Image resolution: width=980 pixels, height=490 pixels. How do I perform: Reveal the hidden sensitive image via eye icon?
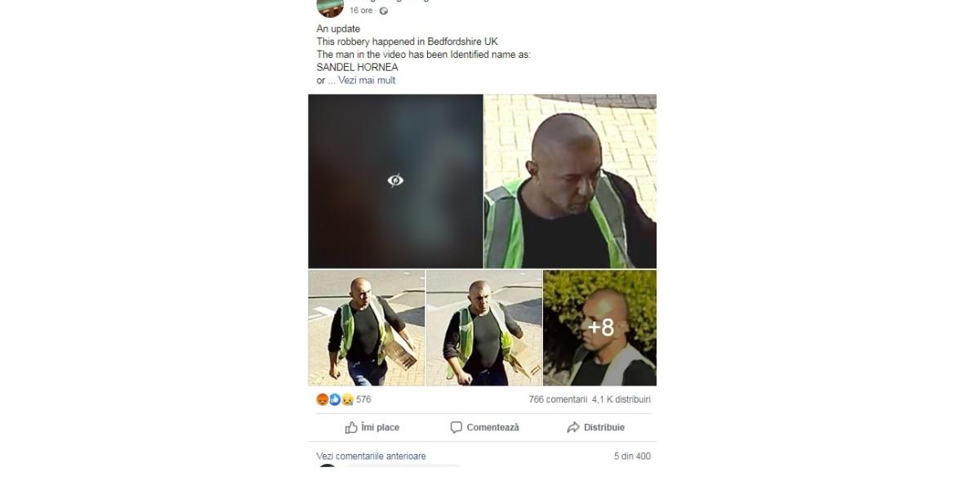pos(395,180)
